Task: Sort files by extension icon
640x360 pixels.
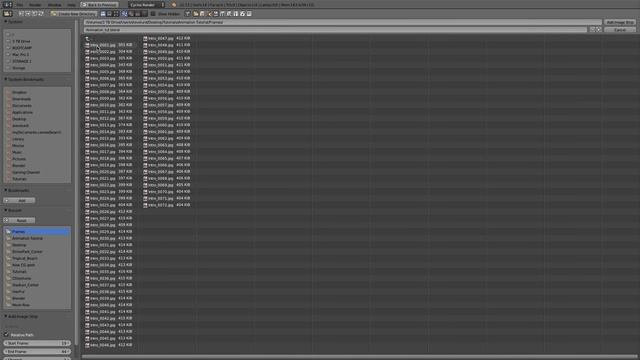Action: pyautogui.click(x=131, y=13)
